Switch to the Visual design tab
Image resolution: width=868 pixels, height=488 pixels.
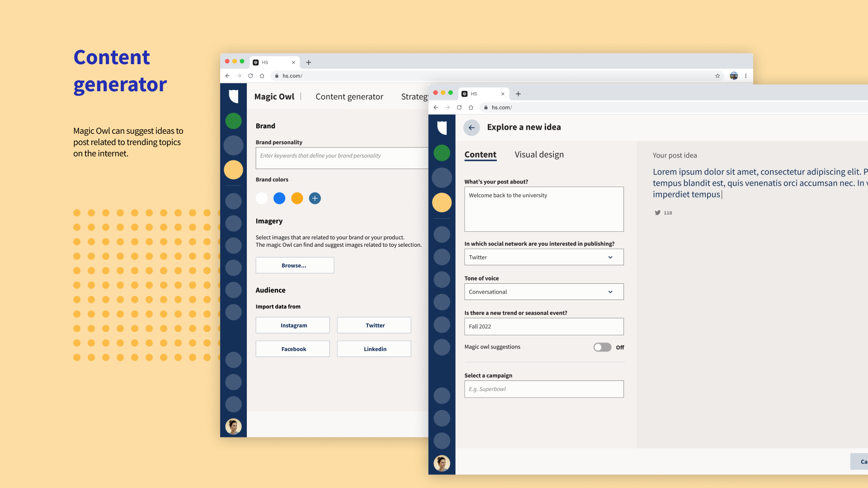539,155
